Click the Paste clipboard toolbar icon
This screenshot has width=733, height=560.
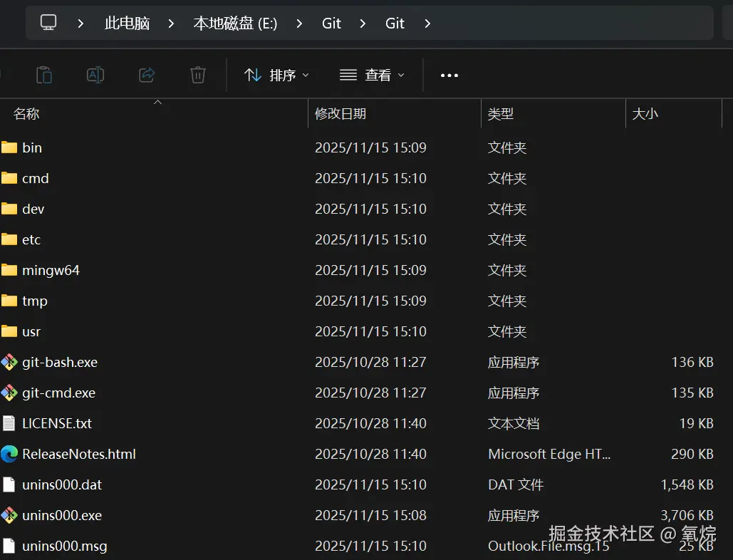[x=44, y=75]
